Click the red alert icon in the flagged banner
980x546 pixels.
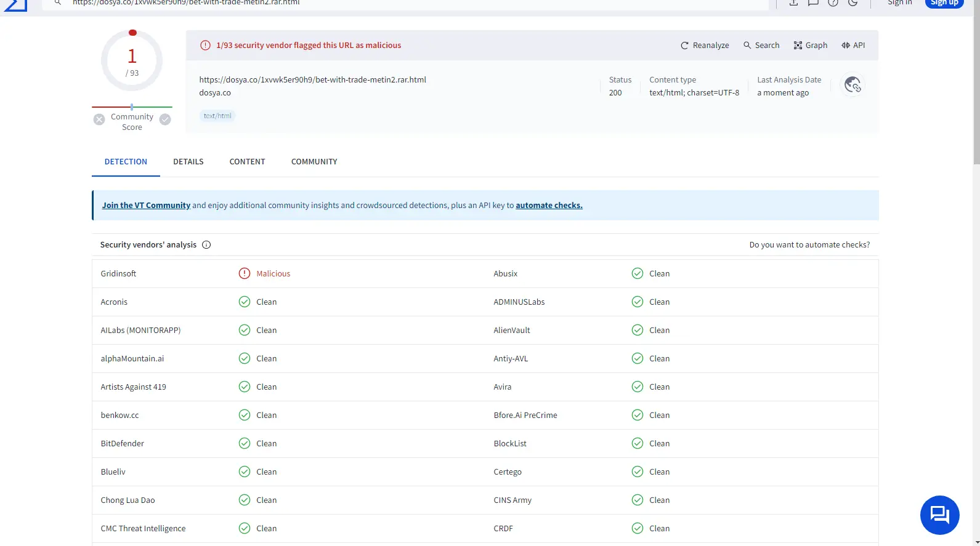click(x=205, y=46)
